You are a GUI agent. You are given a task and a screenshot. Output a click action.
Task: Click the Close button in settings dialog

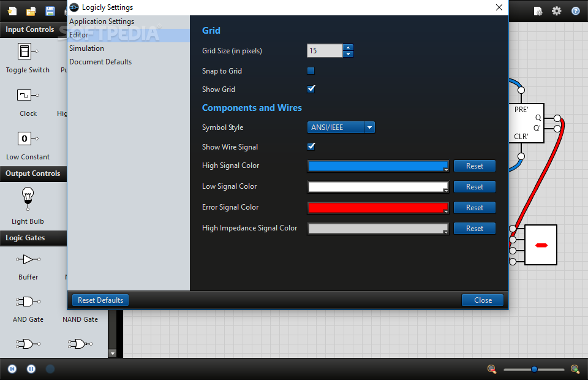click(483, 300)
